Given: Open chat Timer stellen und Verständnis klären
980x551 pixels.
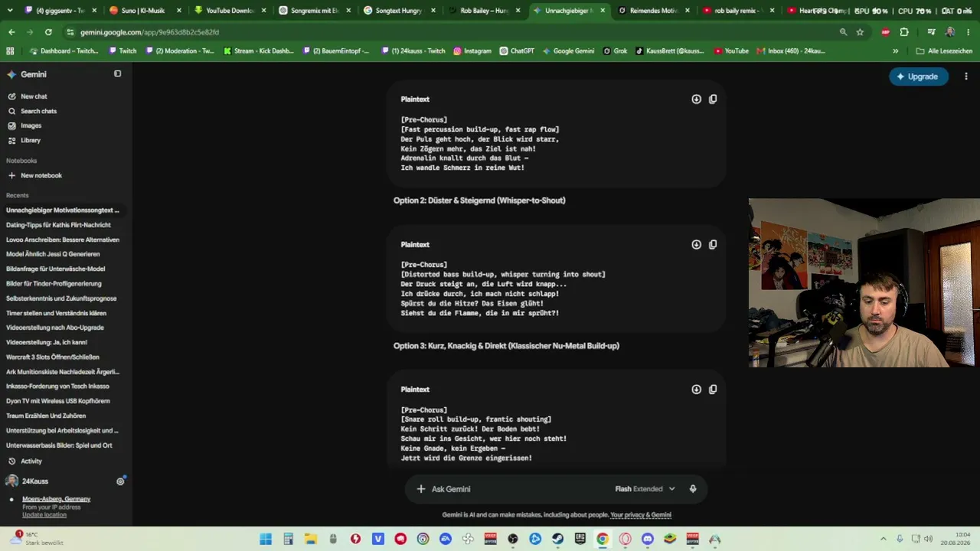Looking at the screenshot, I should (x=56, y=313).
